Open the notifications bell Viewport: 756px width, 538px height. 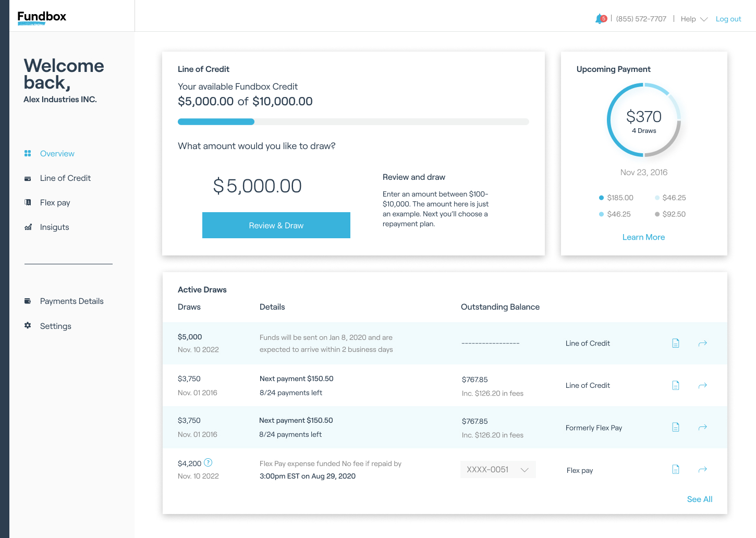601,19
